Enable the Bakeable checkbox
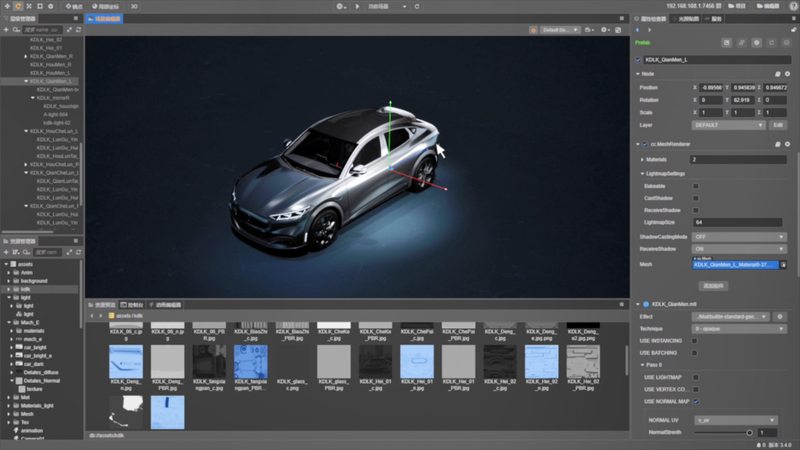The height and width of the screenshot is (450, 800). tap(696, 185)
